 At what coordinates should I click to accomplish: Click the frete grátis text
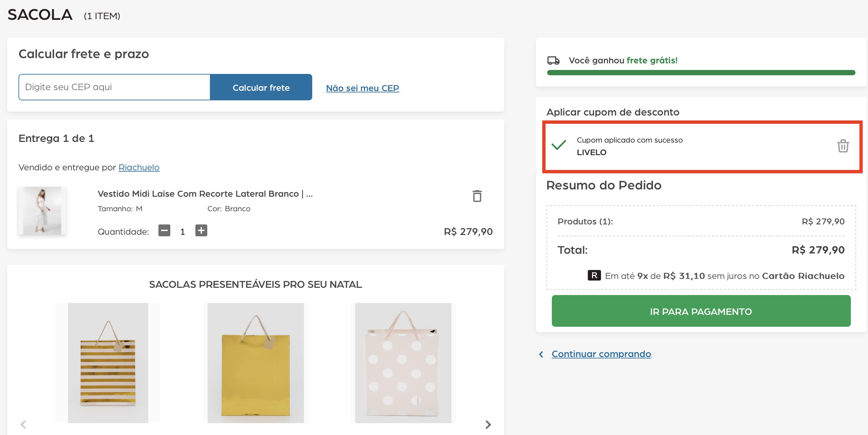[652, 60]
